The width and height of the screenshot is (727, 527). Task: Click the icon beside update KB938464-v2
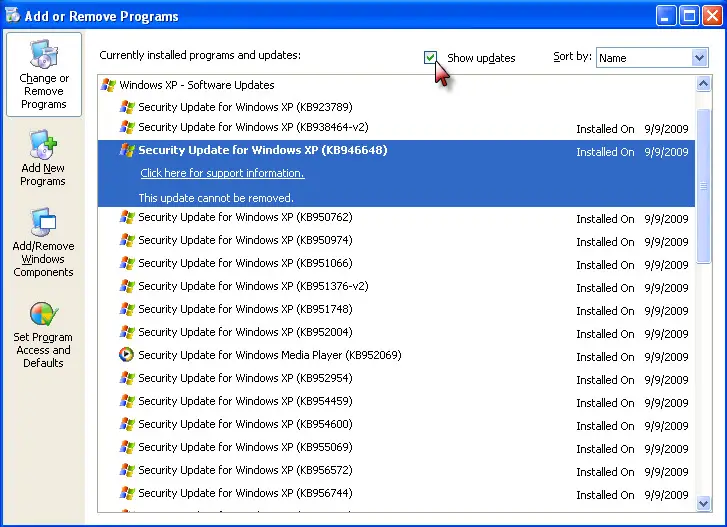[x=127, y=127]
